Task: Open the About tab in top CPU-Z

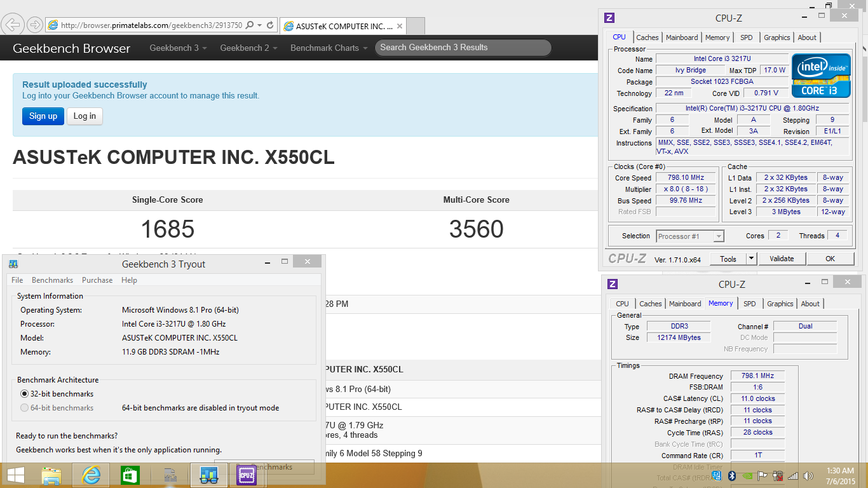Action: pyautogui.click(x=807, y=37)
